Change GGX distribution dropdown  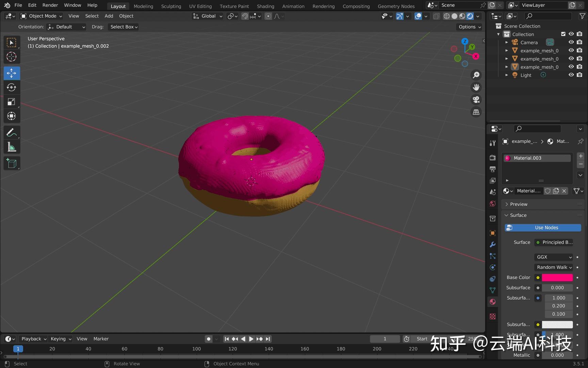coord(553,257)
